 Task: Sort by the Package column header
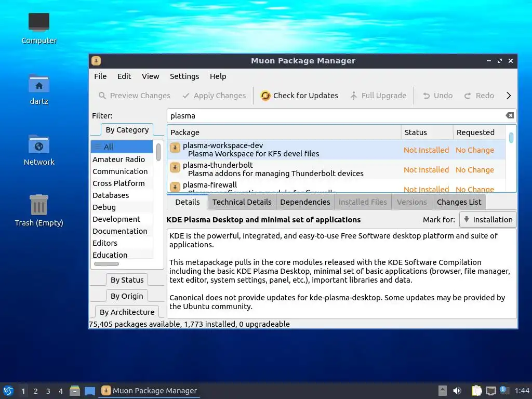284,132
